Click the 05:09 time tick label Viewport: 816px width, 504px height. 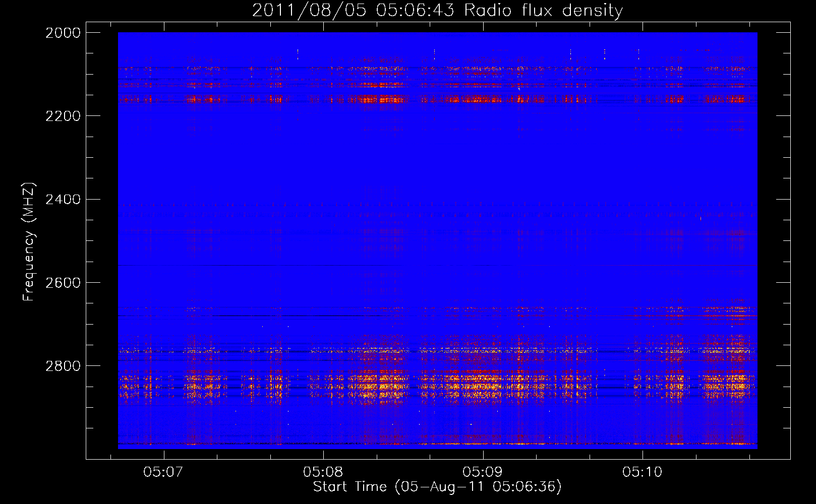(483, 472)
